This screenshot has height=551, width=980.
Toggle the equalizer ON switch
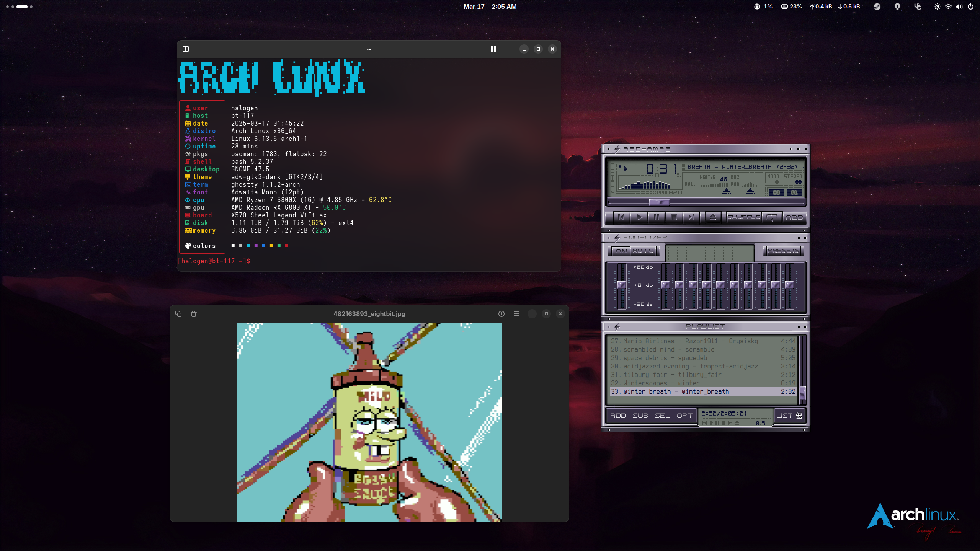click(x=621, y=251)
